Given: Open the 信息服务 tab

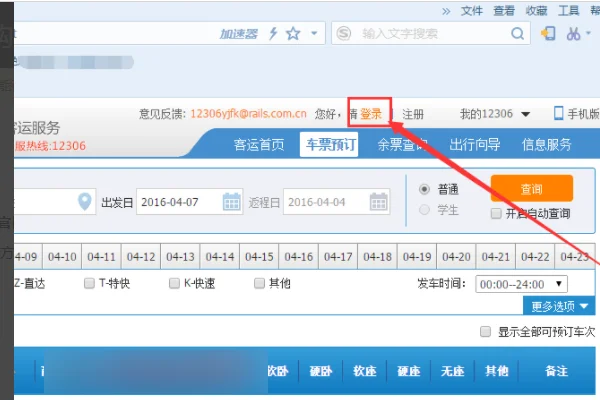Looking at the screenshot, I should 546,145.
